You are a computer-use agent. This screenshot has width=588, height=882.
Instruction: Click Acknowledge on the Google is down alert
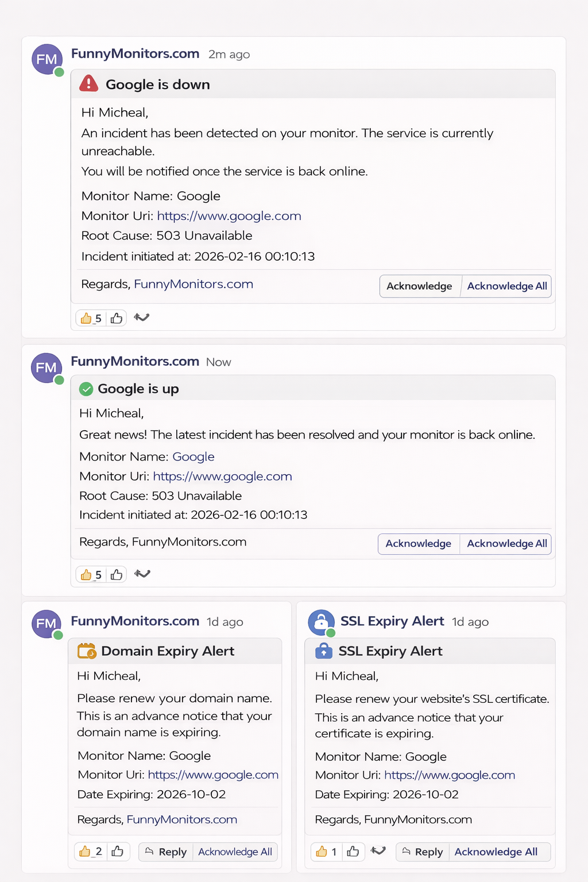point(420,286)
